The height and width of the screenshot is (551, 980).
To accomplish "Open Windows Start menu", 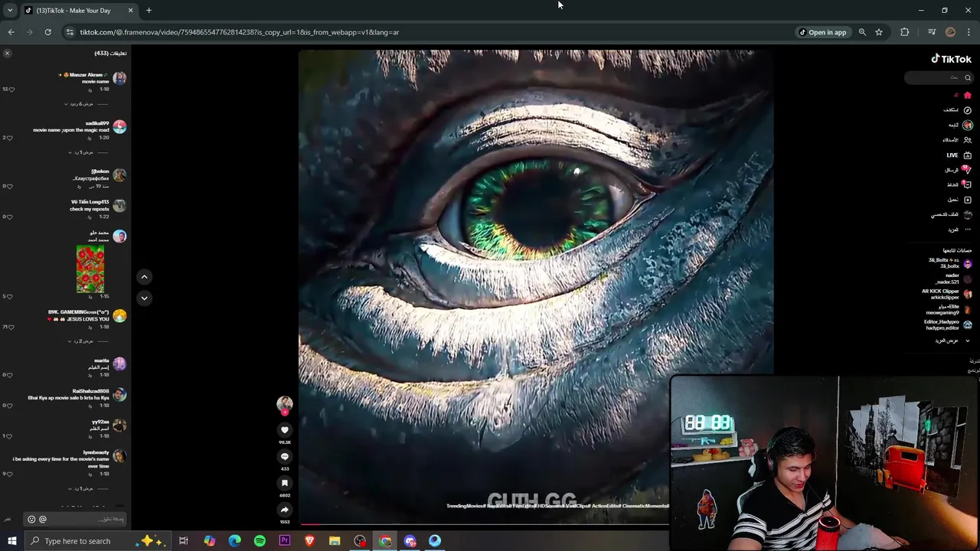I will click(x=11, y=541).
